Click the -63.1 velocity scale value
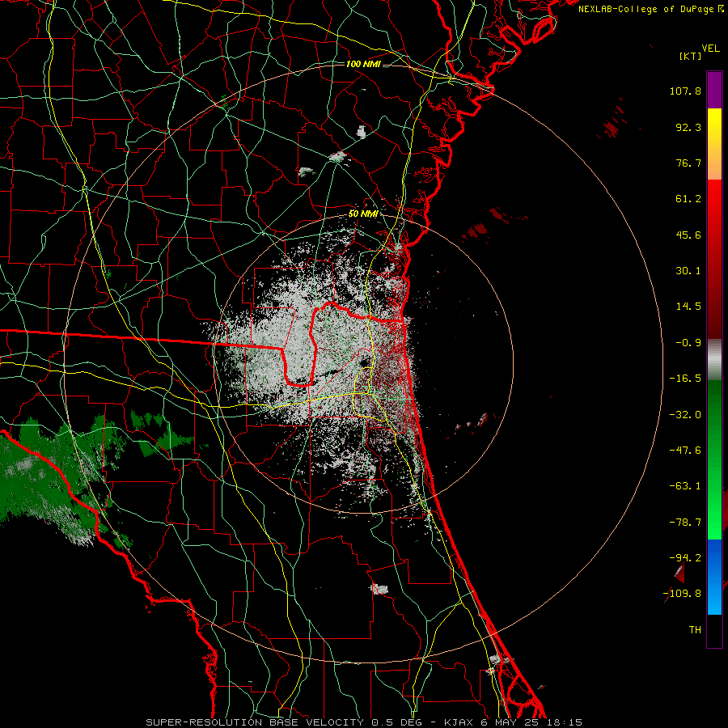This screenshot has height=728, width=728. pos(685,486)
